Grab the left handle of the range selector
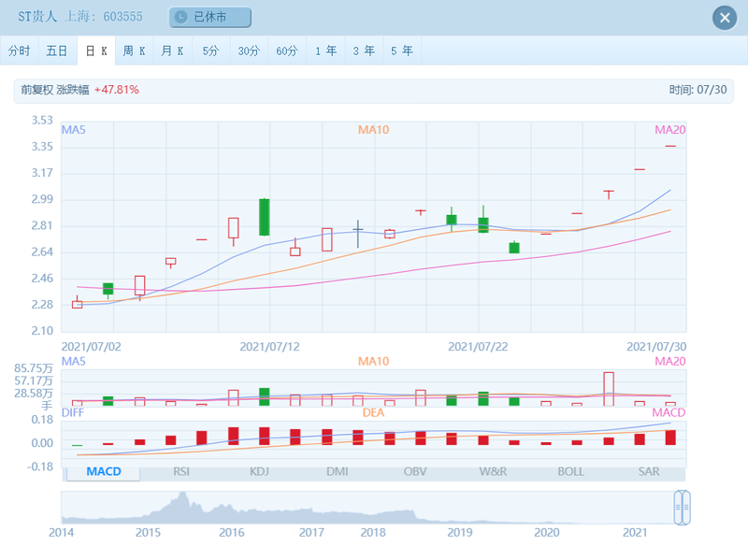 (678, 508)
